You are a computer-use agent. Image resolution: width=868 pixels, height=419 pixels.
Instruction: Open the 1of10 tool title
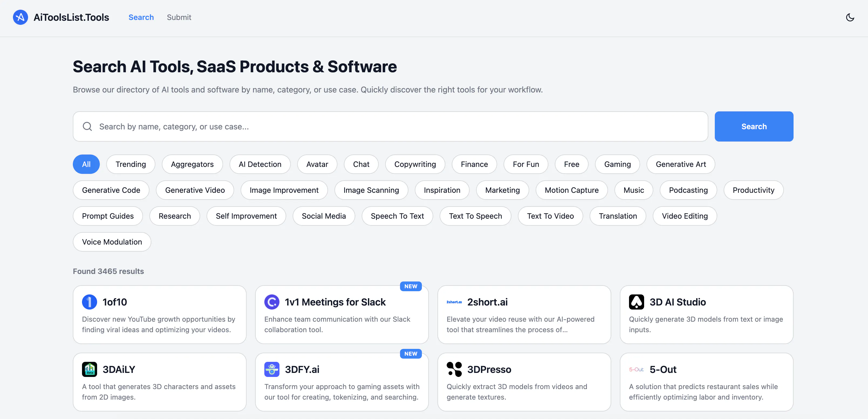[x=115, y=302]
